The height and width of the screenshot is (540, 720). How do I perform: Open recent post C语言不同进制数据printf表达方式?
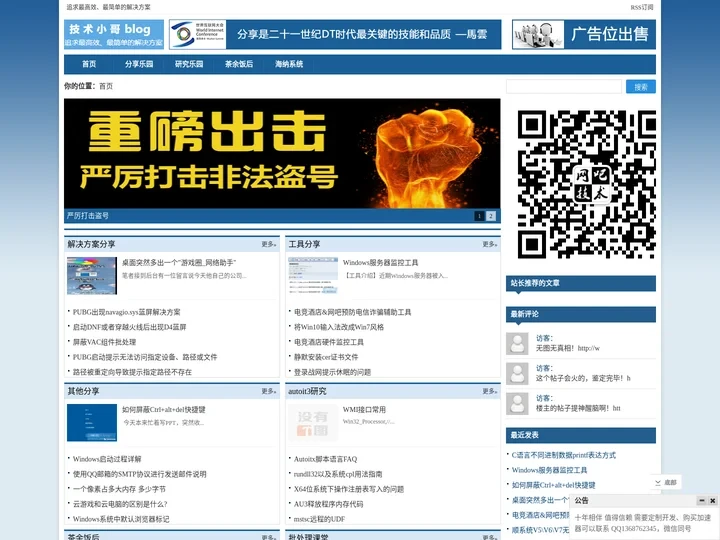564,456
